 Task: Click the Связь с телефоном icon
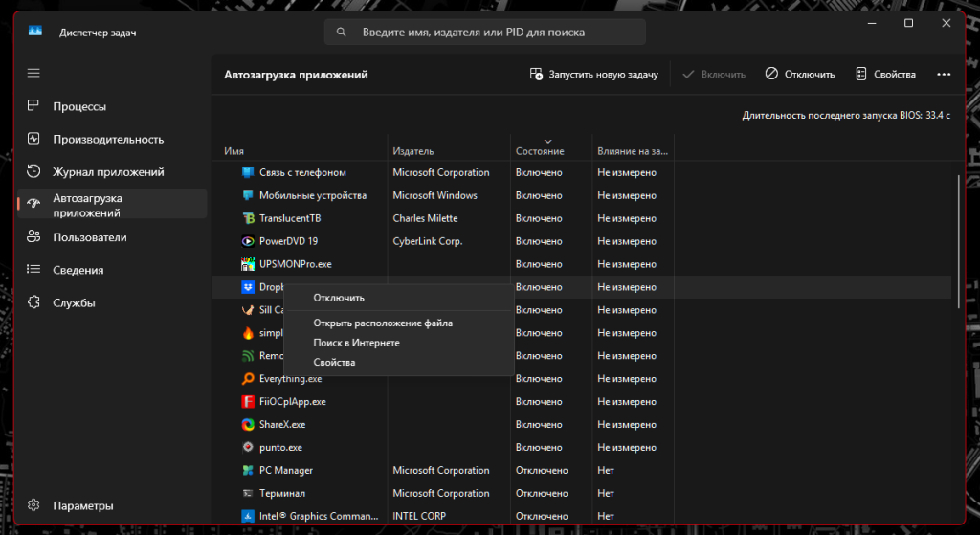[x=248, y=172]
